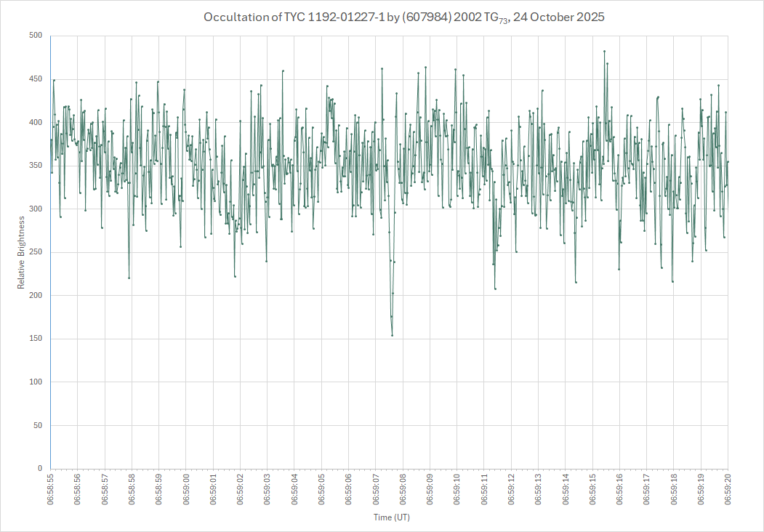Click the 06:59:15 x-axis time label
The height and width of the screenshot is (532, 764).
(x=592, y=490)
